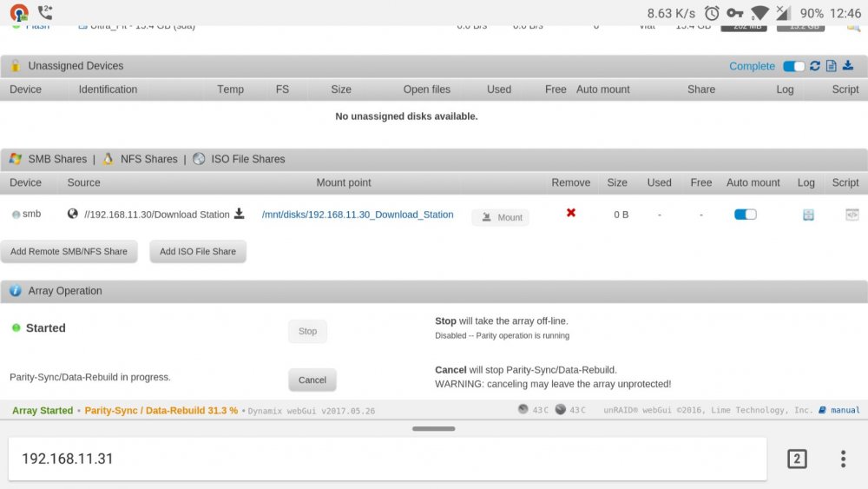868x489 pixels.
Task: Click the Temp column header
Action: click(x=230, y=89)
